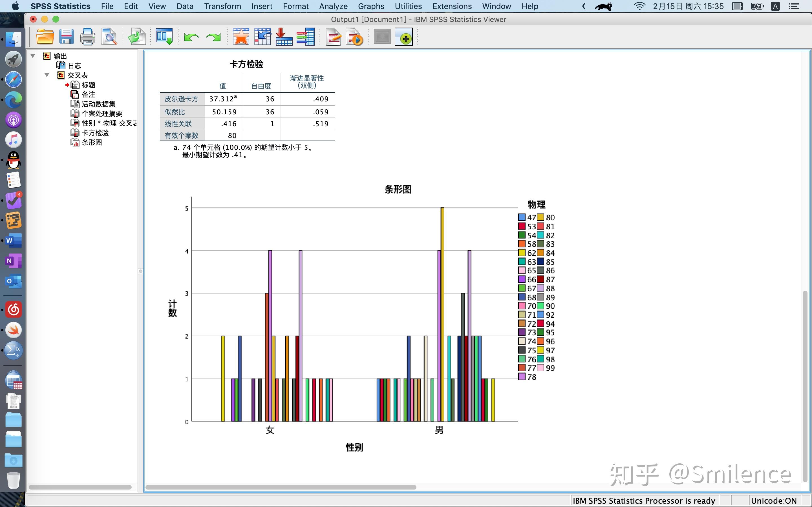Image resolution: width=812 pixels, height=507 pixels.
Task: Click the legend color swatch for value 80
Action: point(540,217)
